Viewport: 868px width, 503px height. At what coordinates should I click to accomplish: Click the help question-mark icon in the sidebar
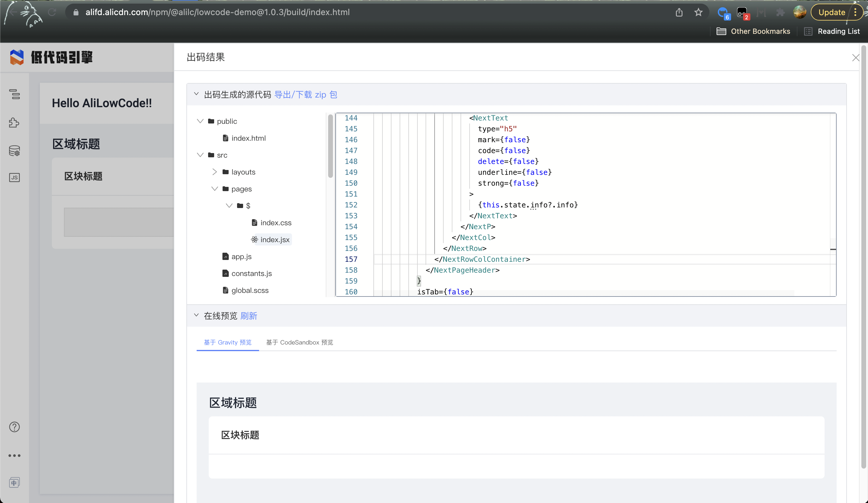pyautogui.click(x=14, y=427)
